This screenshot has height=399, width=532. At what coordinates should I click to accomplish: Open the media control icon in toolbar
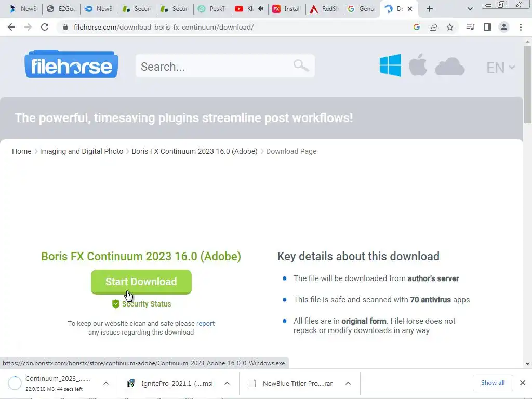pos(470,27)
